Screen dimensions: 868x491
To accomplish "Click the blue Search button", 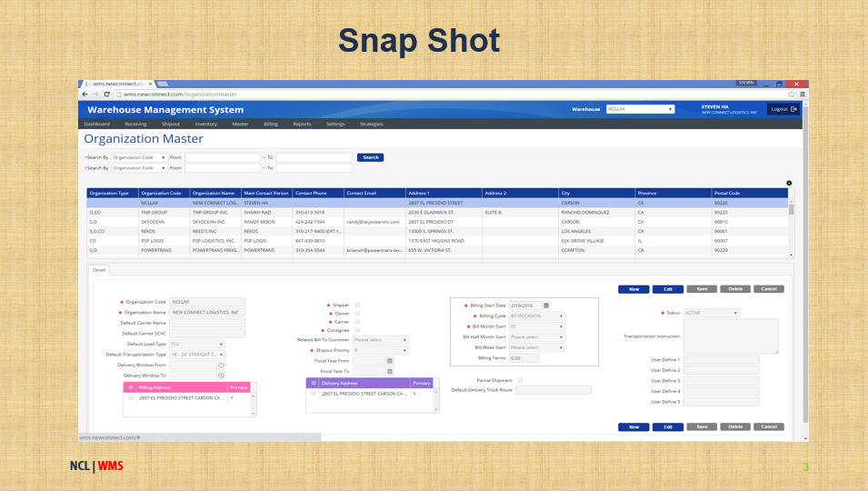I will point(370,158).
